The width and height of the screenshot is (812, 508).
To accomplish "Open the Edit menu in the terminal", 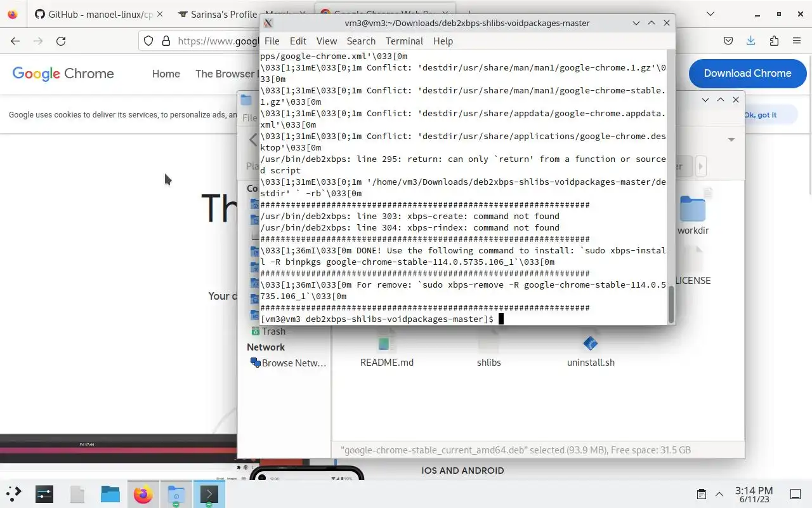I will click(x=298, y=41).
